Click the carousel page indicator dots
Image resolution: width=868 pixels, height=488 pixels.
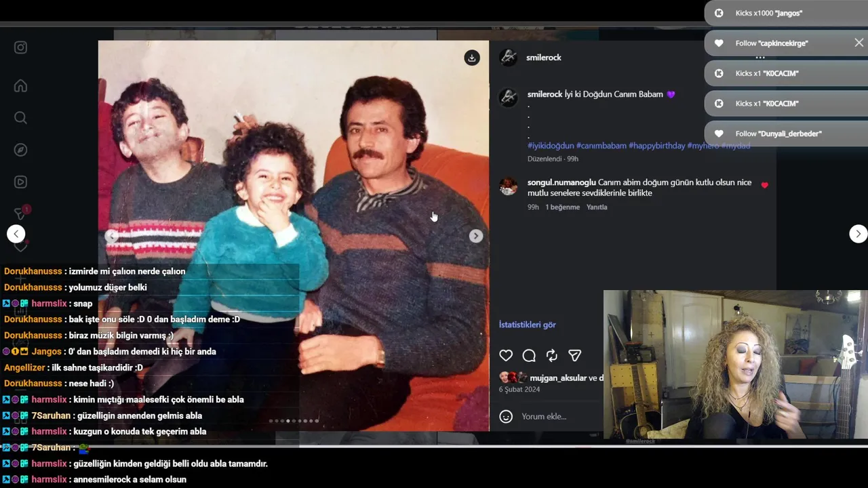[x=294, y=421]
